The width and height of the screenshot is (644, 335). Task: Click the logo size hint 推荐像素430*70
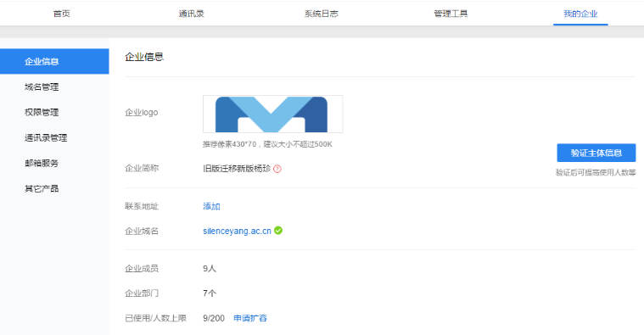coord(267,144)
